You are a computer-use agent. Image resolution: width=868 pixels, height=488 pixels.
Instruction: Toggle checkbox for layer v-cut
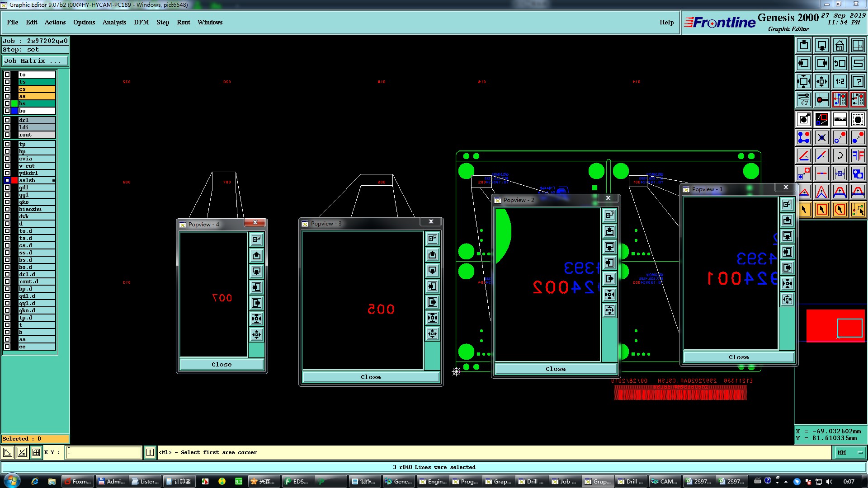click(x=7, y=166)
